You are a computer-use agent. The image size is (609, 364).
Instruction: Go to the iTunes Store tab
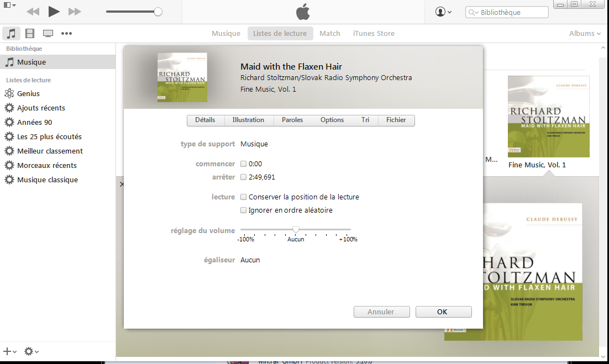tap(374, 33)
